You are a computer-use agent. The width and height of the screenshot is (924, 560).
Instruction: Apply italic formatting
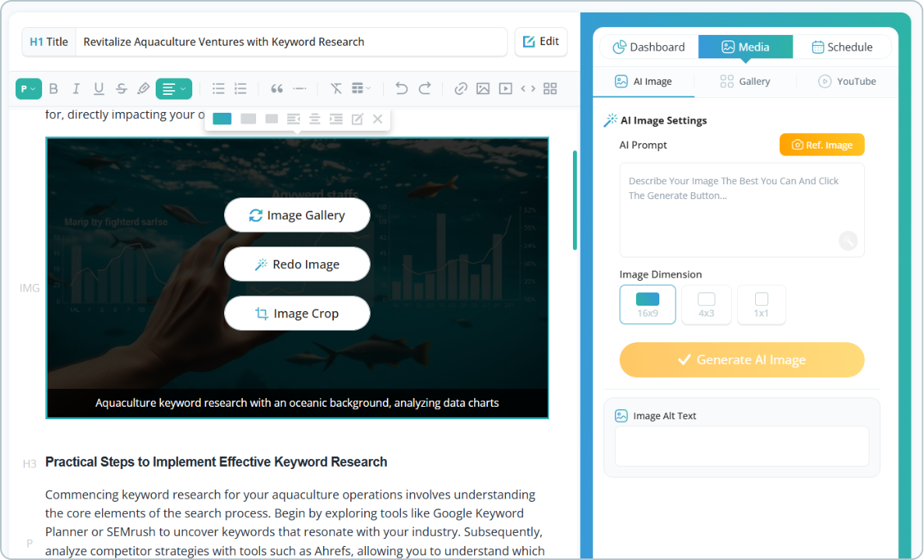point(76,88)
